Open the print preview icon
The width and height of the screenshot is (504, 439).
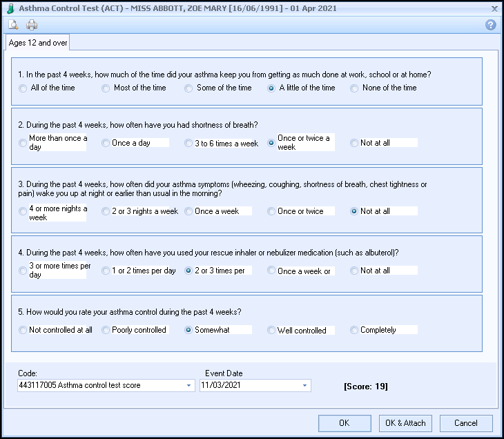pos(13,25)
